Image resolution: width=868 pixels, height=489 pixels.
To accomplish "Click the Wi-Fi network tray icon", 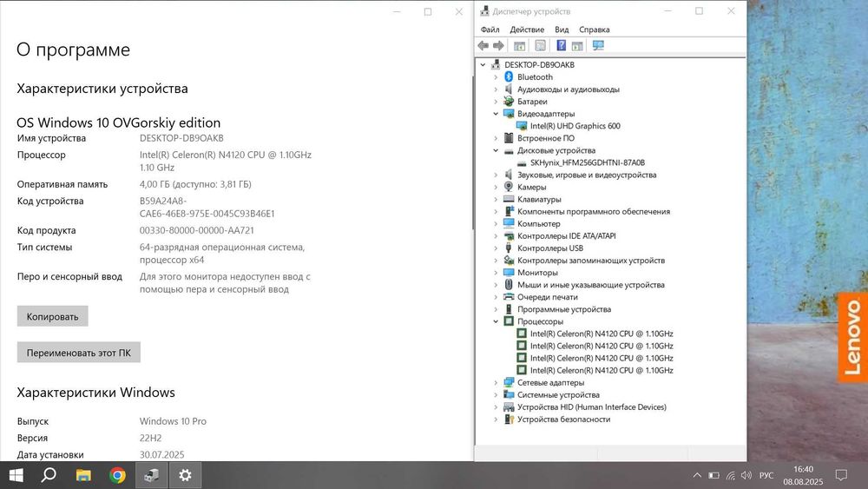I will [x=731, y=475].
